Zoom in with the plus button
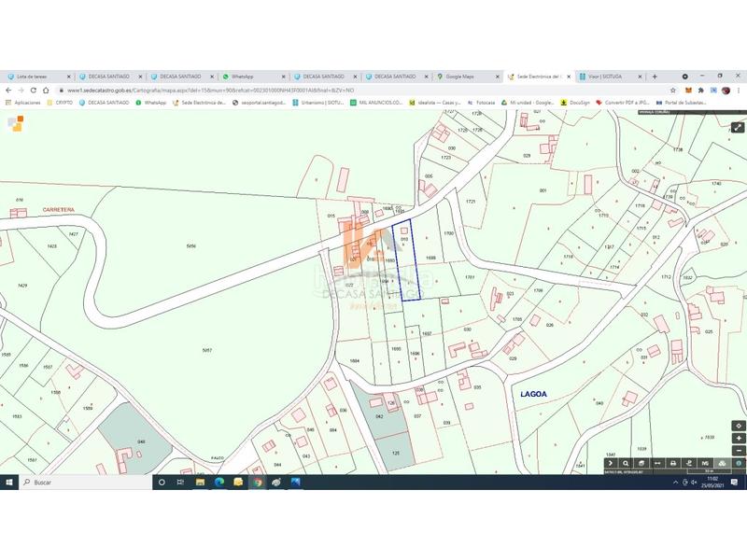This screenshot has height=560, width=747. click(x=740, y=438)
